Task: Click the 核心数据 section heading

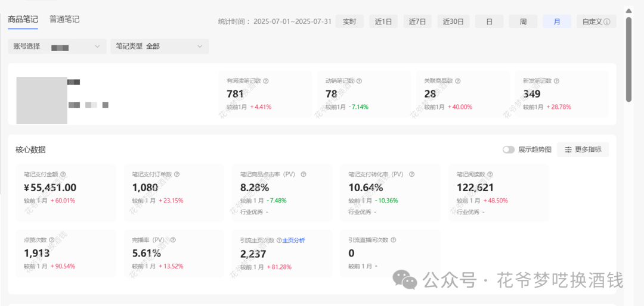Action: pos(30,149)
